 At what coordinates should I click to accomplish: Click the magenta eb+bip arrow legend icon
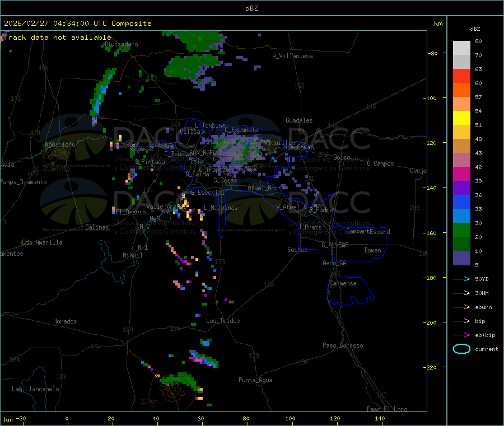point(461,335)
